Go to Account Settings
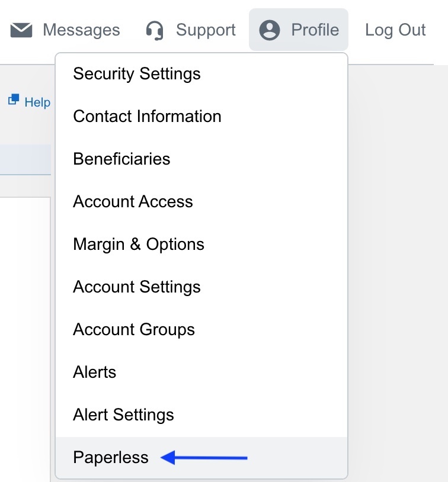Viewport: 448px width, 482px height. pyautogui.click(x=137, y=287)
